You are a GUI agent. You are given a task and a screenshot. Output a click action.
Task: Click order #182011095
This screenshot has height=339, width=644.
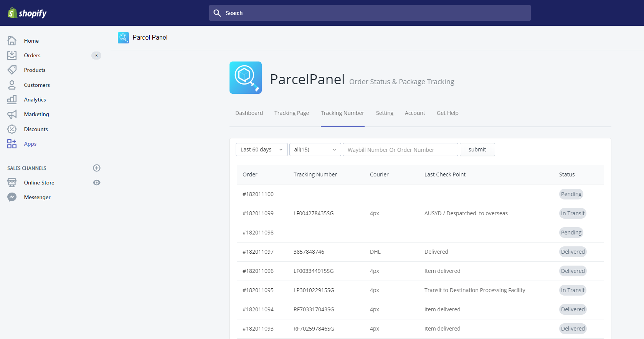tap(258, 290)
